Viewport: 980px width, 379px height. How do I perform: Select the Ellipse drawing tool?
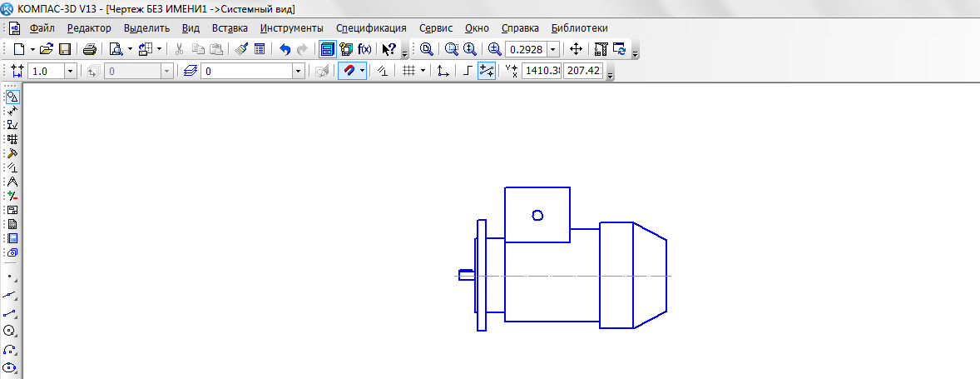click(11, 367)
